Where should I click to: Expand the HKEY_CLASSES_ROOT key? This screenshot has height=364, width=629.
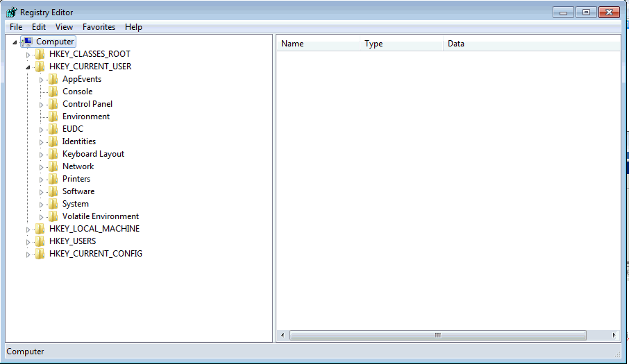(28, 55)
